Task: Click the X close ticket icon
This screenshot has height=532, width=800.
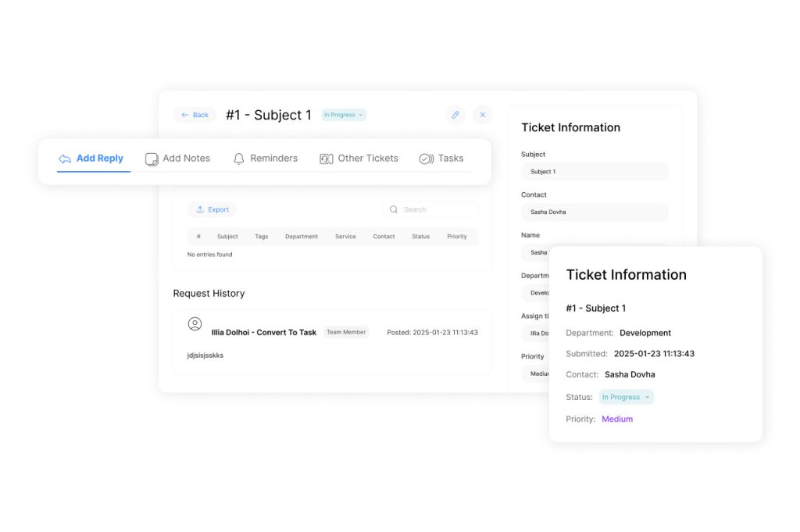Action: point(482,115)
